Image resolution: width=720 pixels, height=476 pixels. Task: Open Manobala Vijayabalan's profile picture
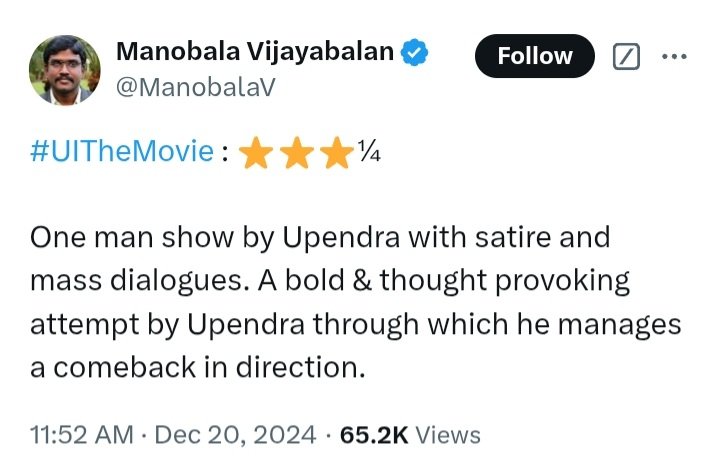[x=64, y=70]
